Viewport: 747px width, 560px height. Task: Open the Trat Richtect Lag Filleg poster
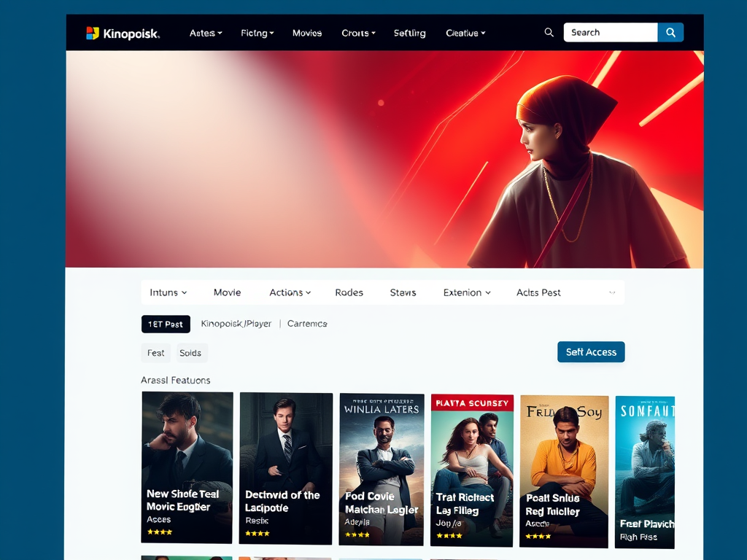click(472, 470)
